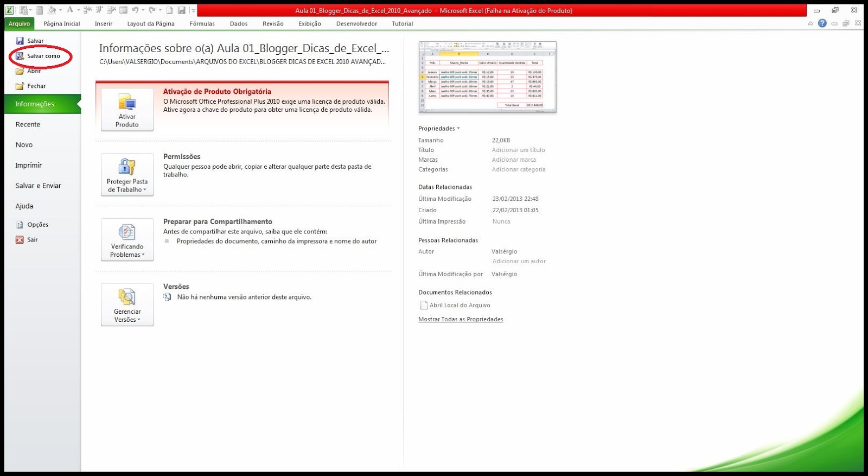The image size is (868, 476).
Task: Click the undo arrow in quick access toolbar
Action: (x=135, y=10)
